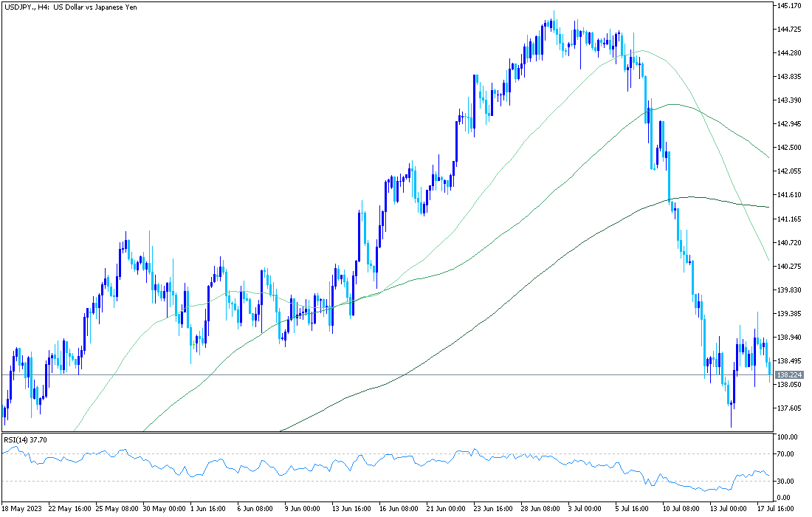Viewport: 812px width, 517px height.
Task: Click the 144.725 price axis label
Action: pyautogui.click(x=790, y=30)
